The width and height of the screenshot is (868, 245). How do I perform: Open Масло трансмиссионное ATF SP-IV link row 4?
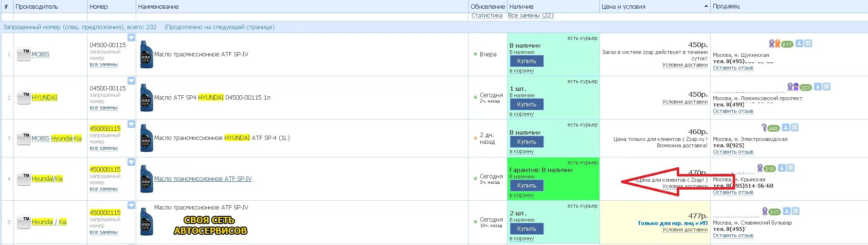pos(203,179)
